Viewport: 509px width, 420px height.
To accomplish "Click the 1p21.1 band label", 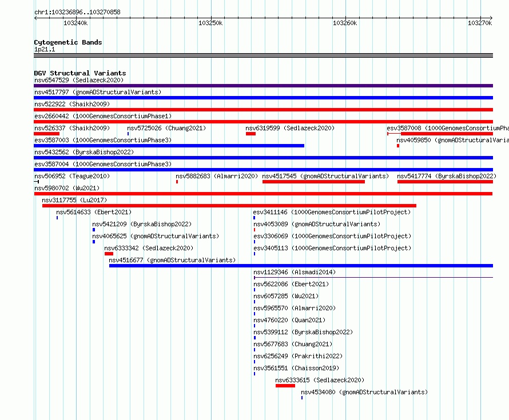I will click(x=45, y=49).
